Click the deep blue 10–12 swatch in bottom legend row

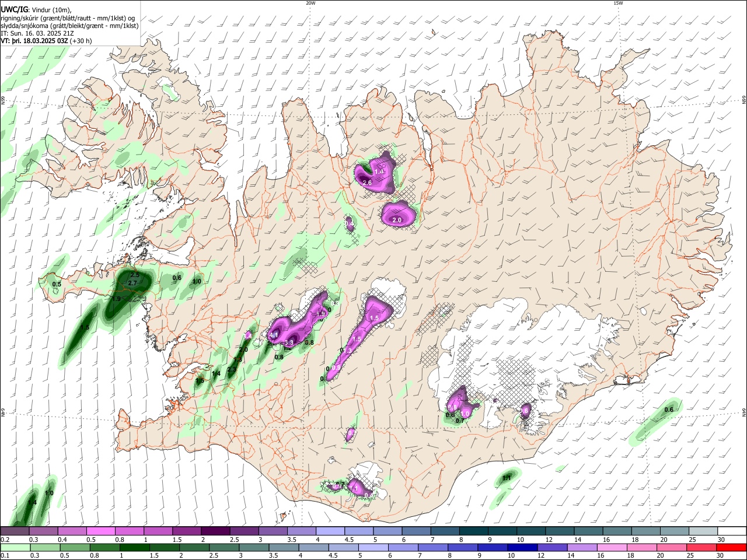(x=522, y=547)
